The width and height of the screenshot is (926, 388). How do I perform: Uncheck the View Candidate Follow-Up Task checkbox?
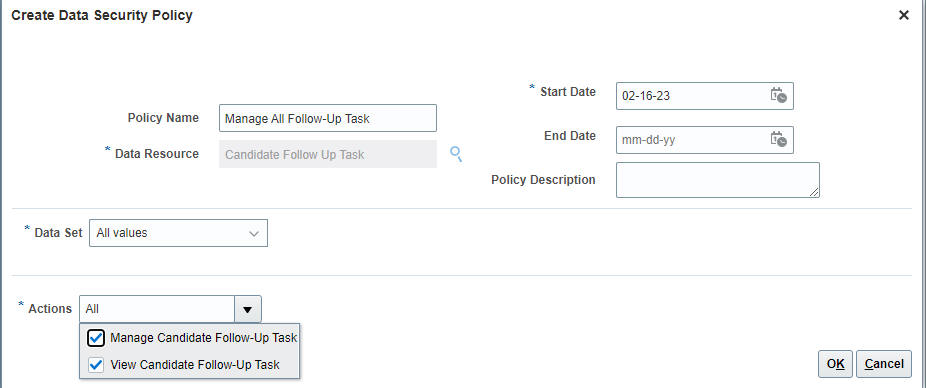tap(96, 365)
